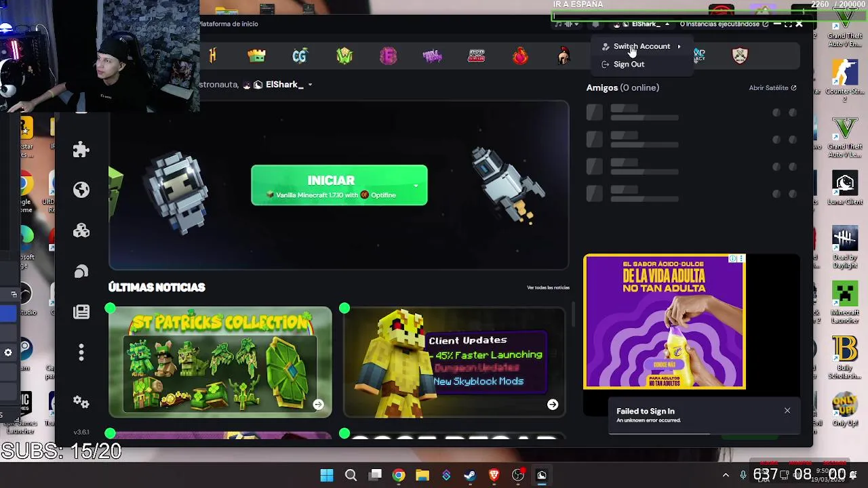Open Windows Start menu
Viewport: 868px width, 488px height.
(327, 475)
